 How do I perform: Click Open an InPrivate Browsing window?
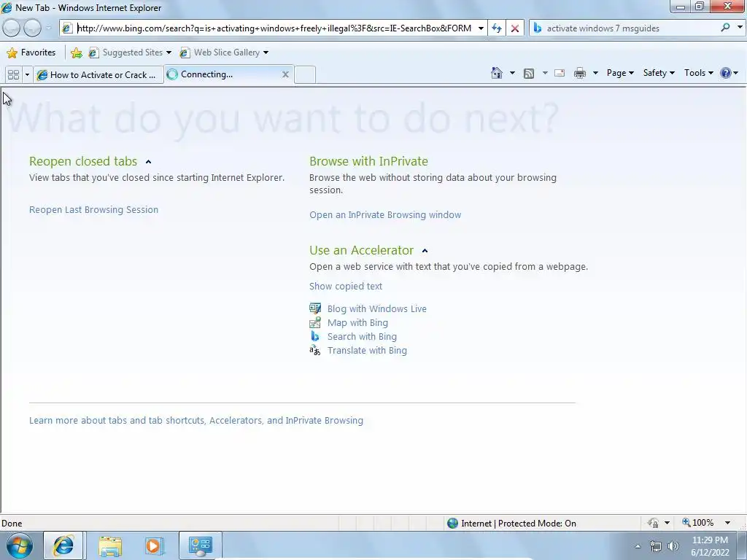(385, 215)
